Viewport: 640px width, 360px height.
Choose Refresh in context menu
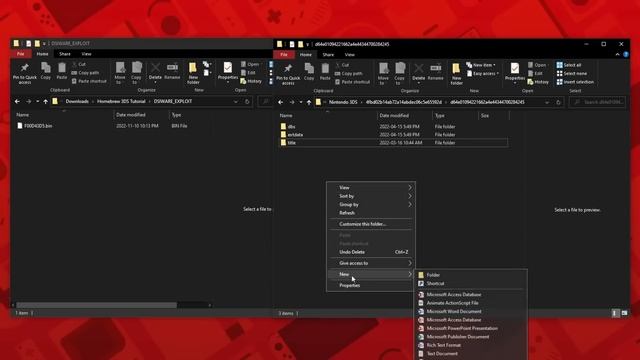tap(372, 213)
